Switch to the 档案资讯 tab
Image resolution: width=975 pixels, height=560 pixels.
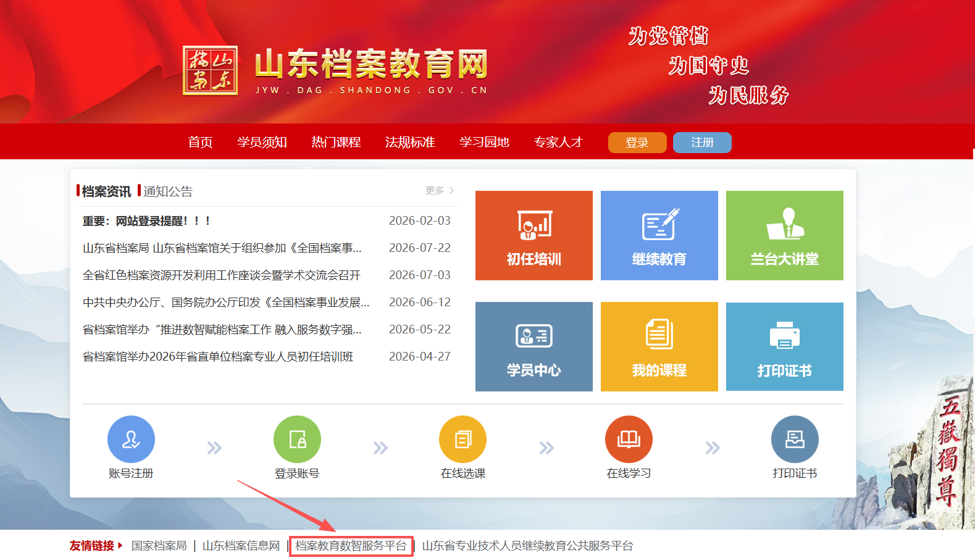click(x=106, y=191)
